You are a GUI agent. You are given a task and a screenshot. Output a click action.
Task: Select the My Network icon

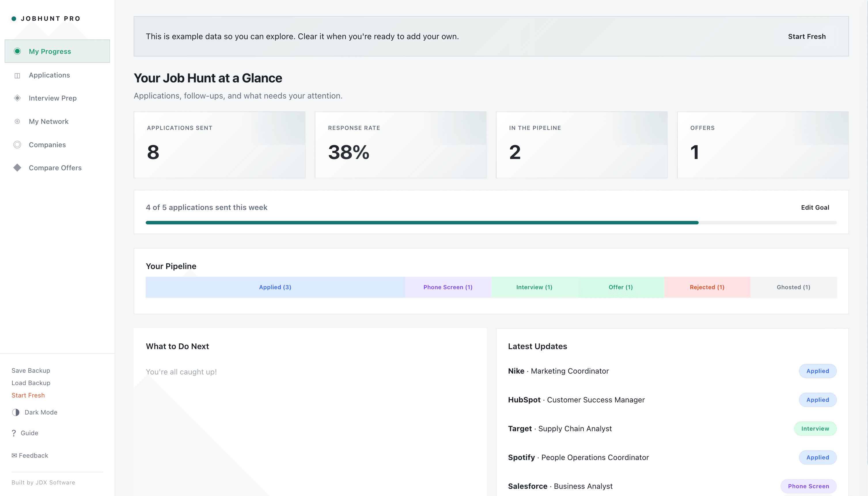click(17, 121)
